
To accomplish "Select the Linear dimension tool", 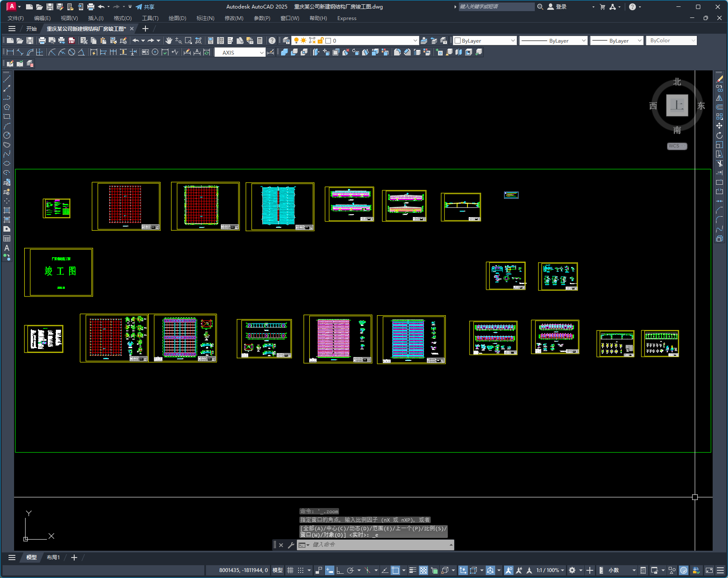I will pyautogui.click(x=10, y=52).
